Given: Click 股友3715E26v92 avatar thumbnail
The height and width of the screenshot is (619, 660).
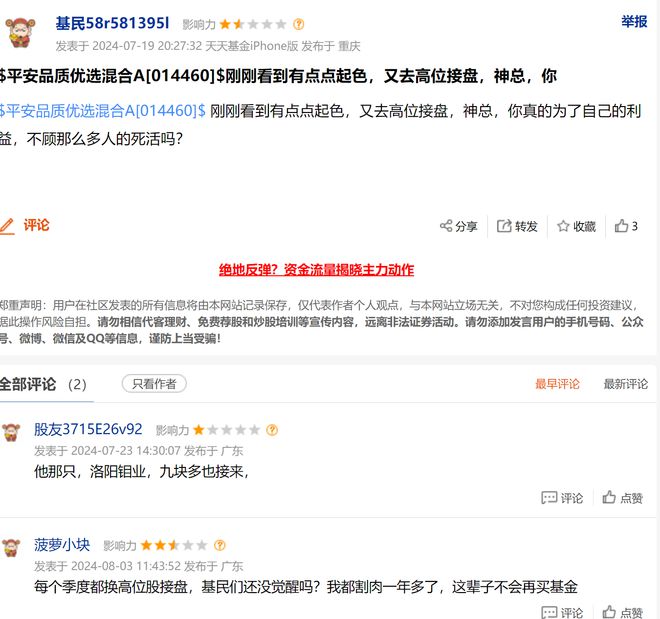Looking at the screenshot, I should click(x=11, y=432).
